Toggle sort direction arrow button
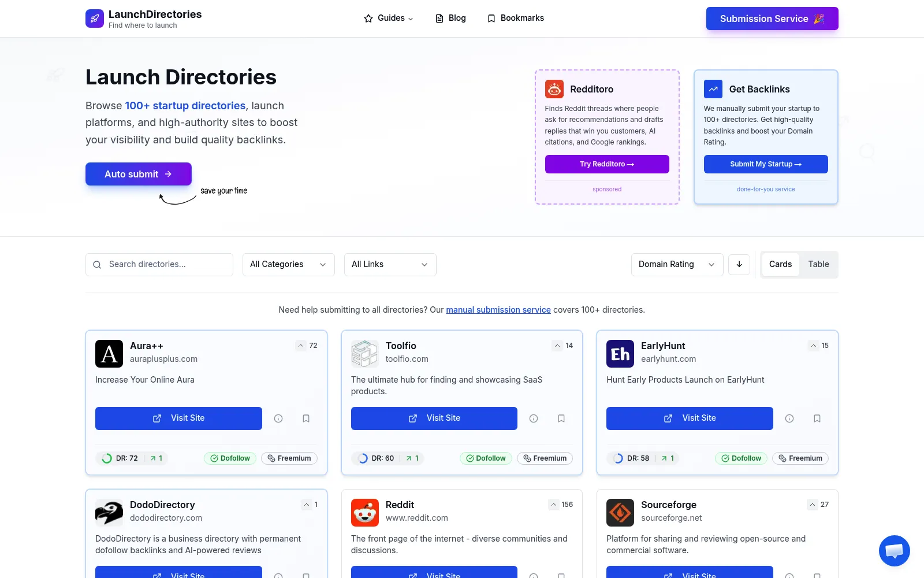 point(739,265)
